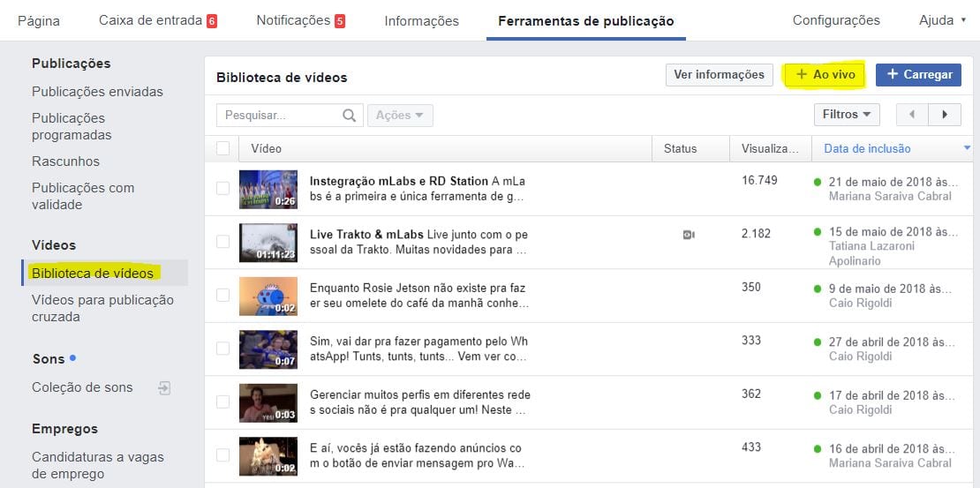
Task: Click Notificações badge showing 5
Action: 340,21
